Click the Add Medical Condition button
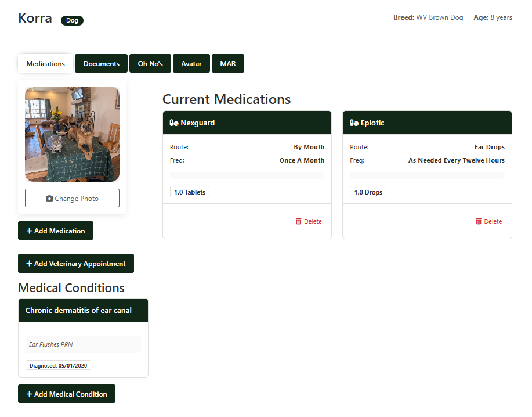 pos(67,394)
